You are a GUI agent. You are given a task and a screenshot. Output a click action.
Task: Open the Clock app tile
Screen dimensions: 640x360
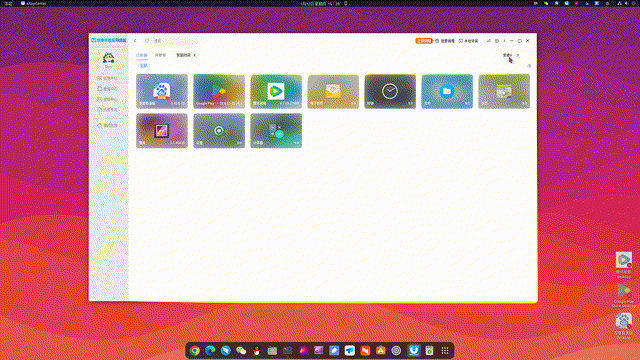tap(390, 91)
